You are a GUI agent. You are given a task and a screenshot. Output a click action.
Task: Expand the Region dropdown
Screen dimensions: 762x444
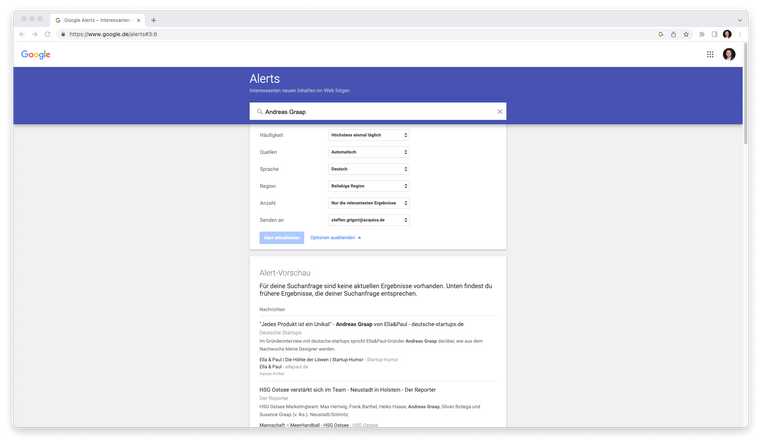coord(368,186)
